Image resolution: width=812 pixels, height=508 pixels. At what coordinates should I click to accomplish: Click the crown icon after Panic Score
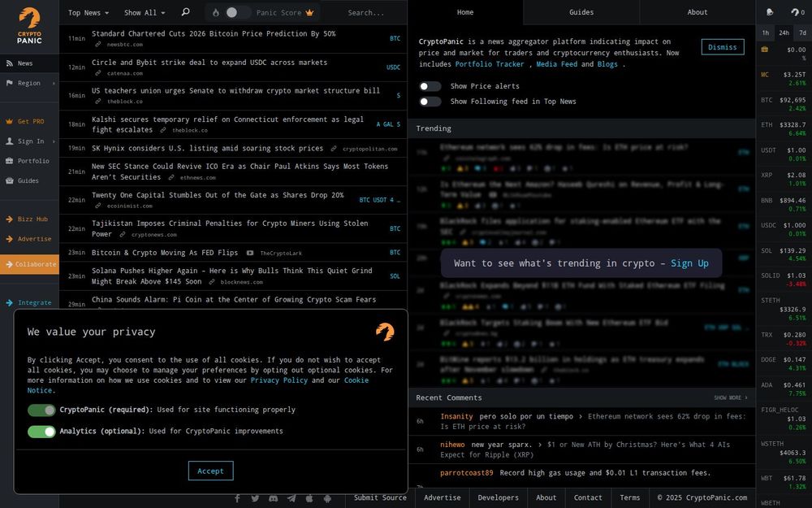click(x=309, y=12)
